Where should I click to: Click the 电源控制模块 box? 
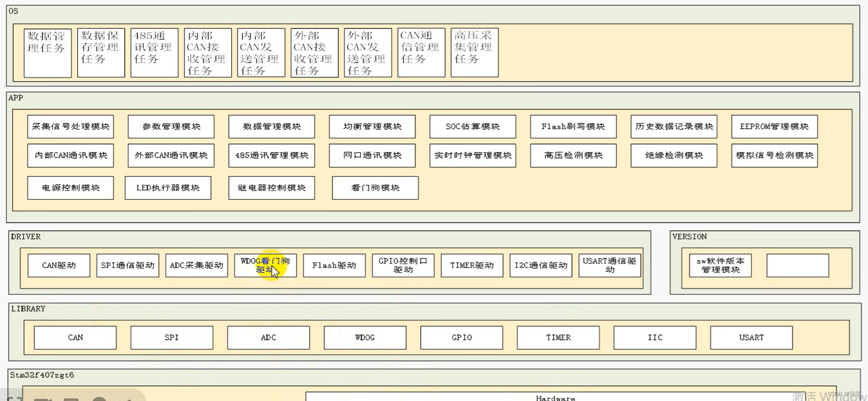click(x=70, y=188)
